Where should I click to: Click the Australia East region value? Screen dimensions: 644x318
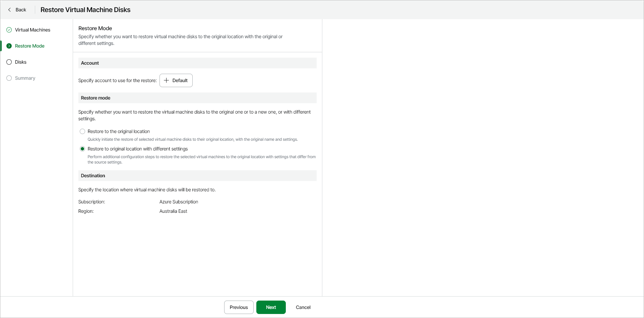tap(173, 211)
